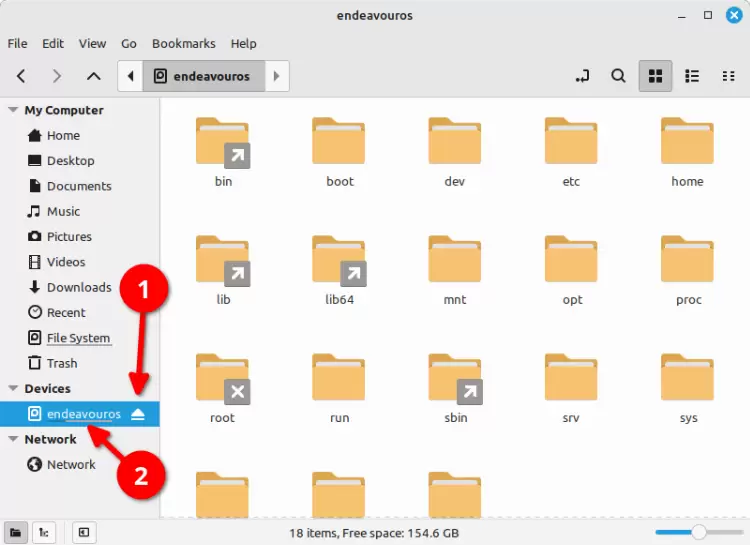Show tree view in the sidebar

[44, 532]
